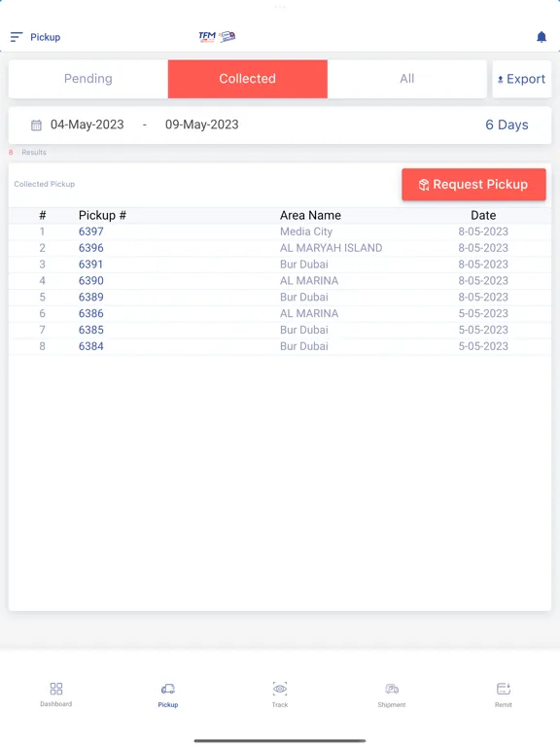Screen dimensions: 560x747
Task: Open pickup number 6396
Action: [x=91, y=248]
